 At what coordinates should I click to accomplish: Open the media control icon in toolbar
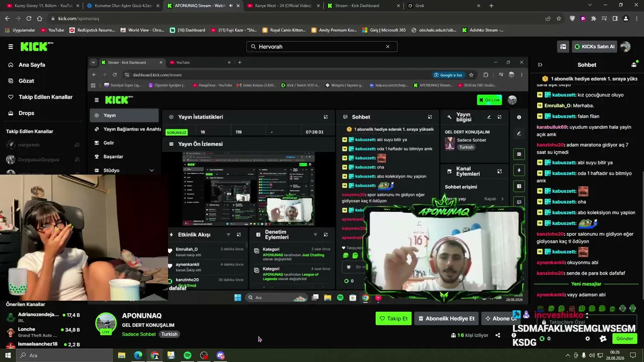604,19
